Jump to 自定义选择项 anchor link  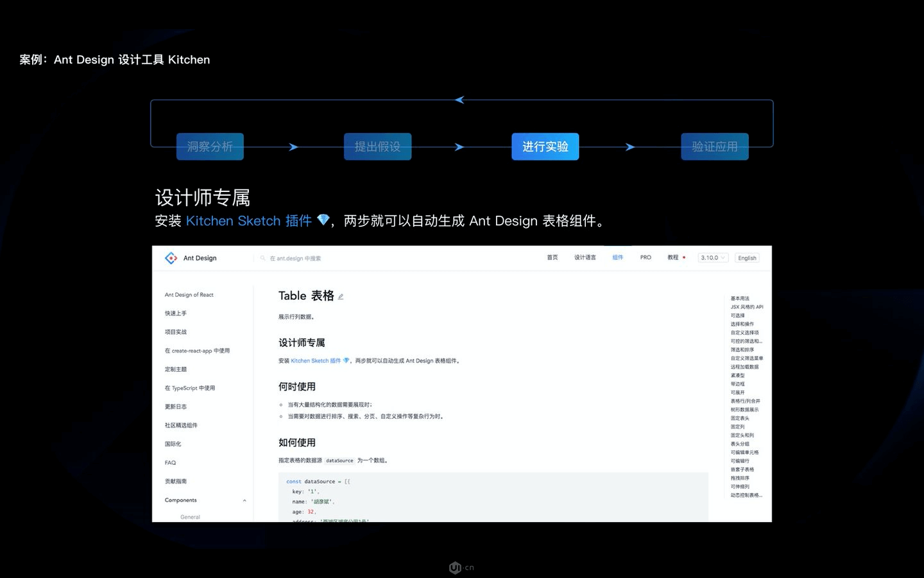[x=745, y=333]
